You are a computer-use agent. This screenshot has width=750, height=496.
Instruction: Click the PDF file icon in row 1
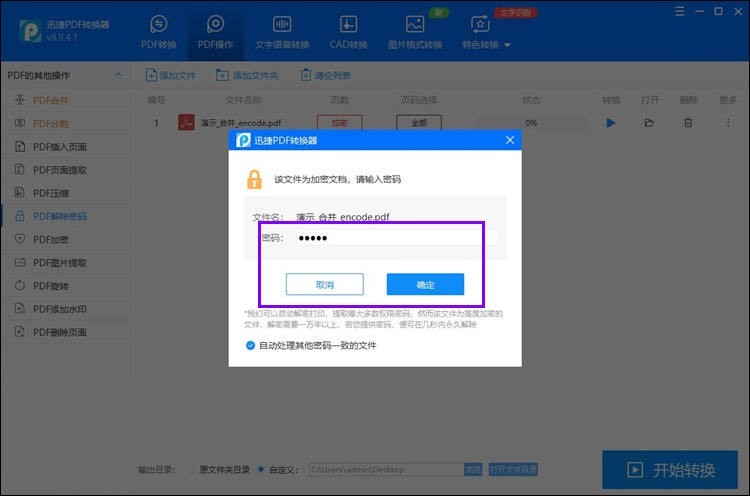click(x=186, y=122)
